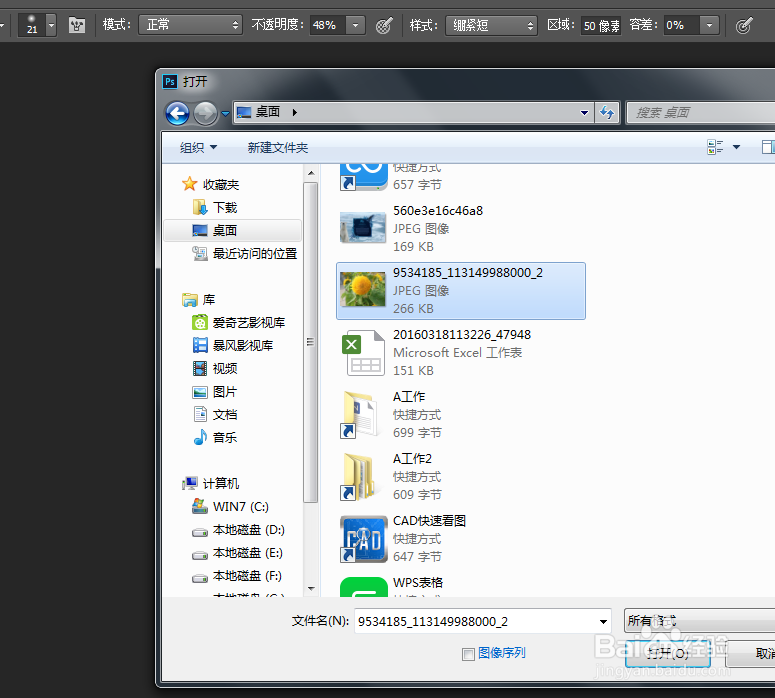
Task: Open 最近访问的位置 in the sidebar
Action: click(245, 254)
